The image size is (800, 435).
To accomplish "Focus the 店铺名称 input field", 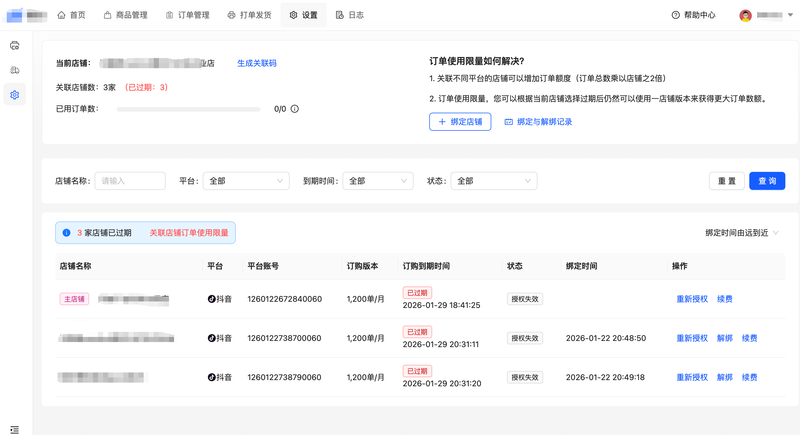I will (x=130, y=181).
